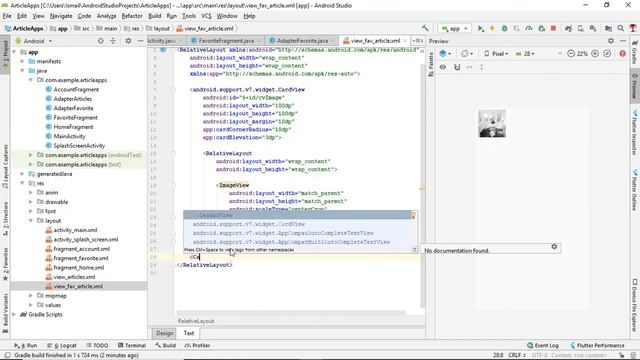Click the magnet autoconnect icon in Preview

click(x=457, y=67)
